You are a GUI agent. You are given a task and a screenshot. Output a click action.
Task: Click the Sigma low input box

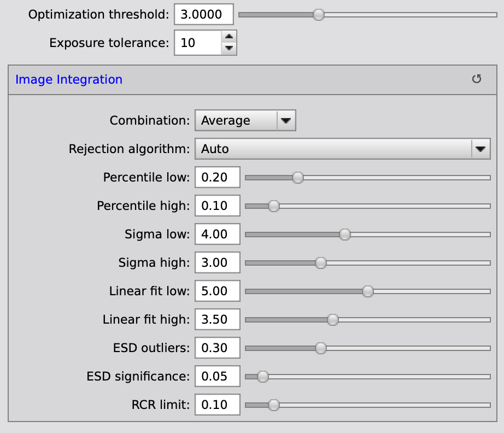[217, 234]
